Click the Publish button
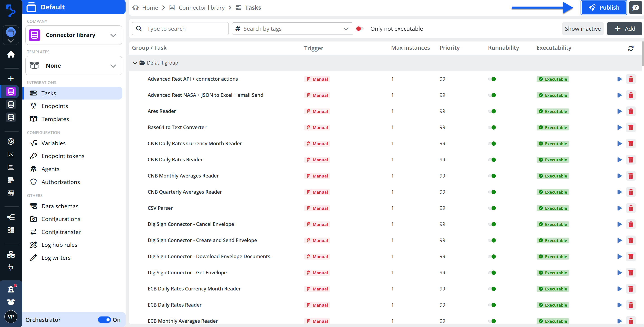644x327 pixels. point(603,8)
